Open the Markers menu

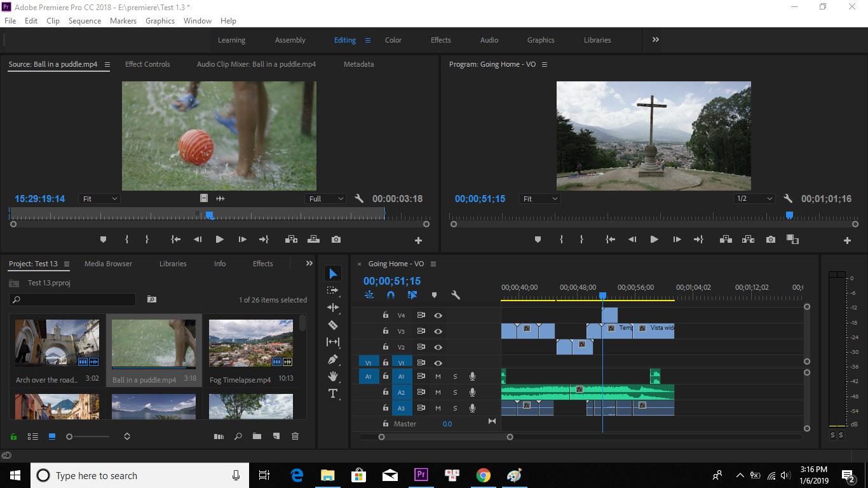click(123, 20)
